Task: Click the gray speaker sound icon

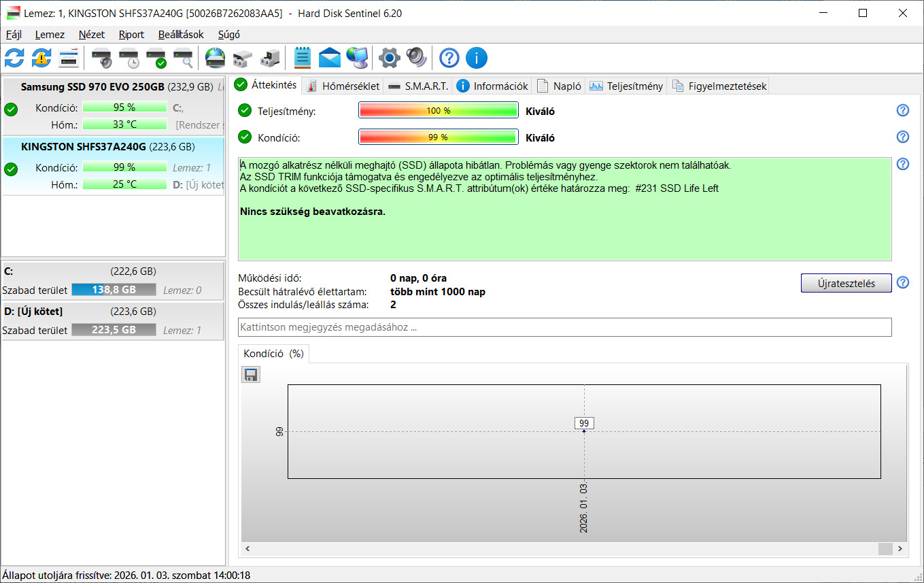Action: click(416, 58)
